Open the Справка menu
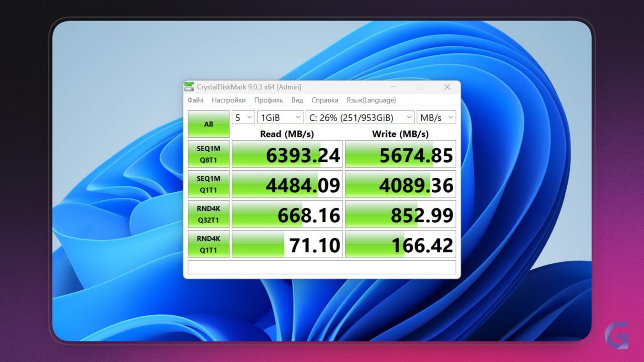The width and height of the screenshot is (644, 362). coord(325,100)
